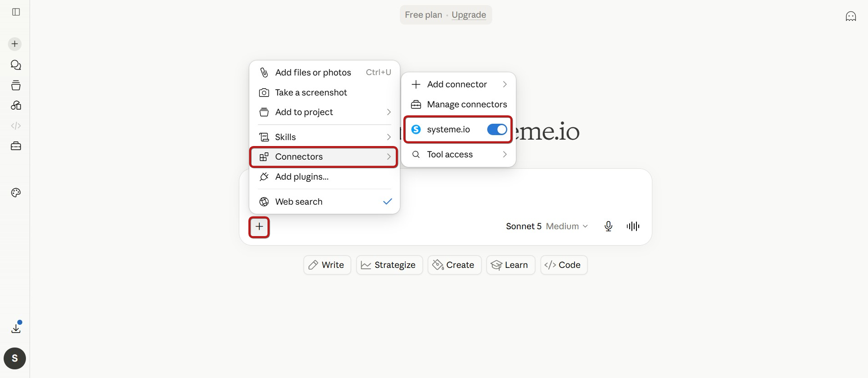Select Add files or photos
Screen dimensions: 868x378
coord(324,72)
